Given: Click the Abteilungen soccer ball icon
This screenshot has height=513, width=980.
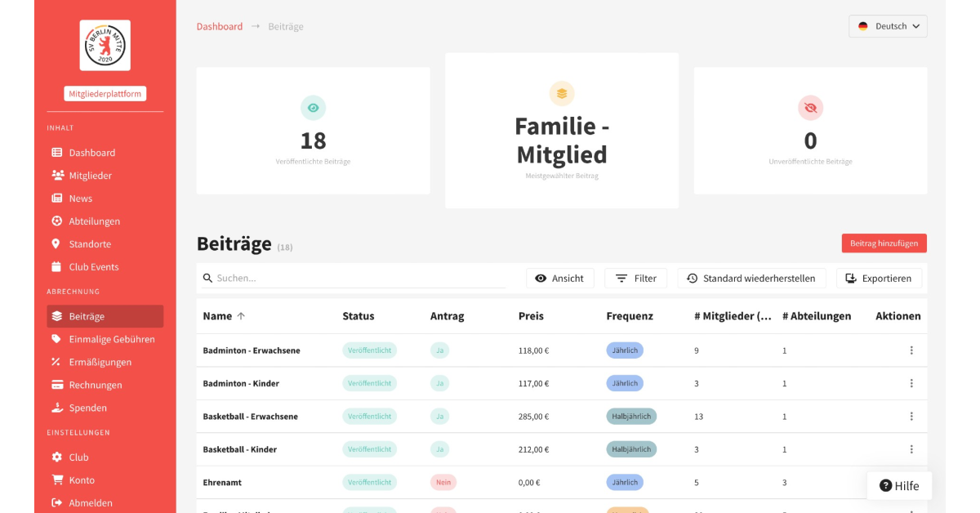Looking at the screenshot, I should [56, 221].
